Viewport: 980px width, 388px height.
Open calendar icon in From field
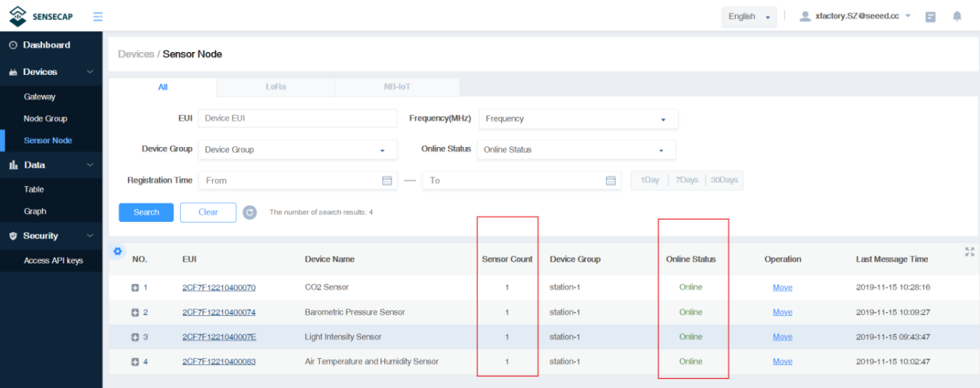pos(387,181)
